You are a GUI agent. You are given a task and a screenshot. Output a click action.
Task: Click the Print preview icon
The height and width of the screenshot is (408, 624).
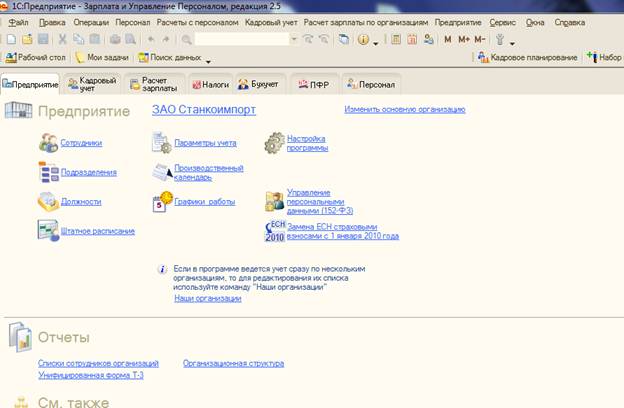click(x=131, y=39)
